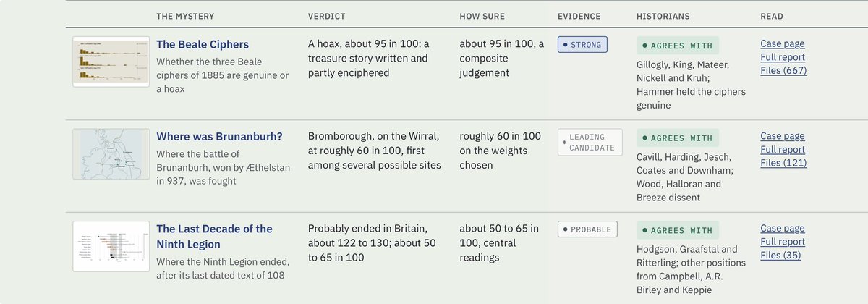Open Full report for Brunanburh

pyautogui.click(x=783, y=149)
